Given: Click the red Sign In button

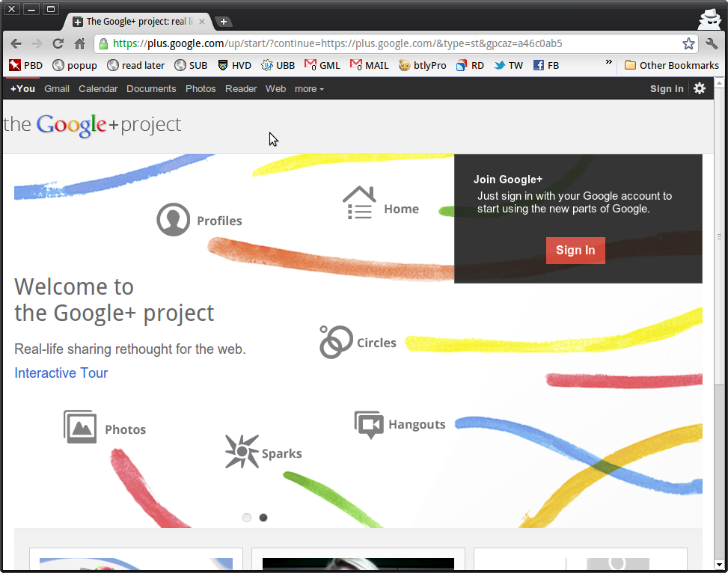Looking at the screenshot, I should pyautogui.click(x=575, y=250).
